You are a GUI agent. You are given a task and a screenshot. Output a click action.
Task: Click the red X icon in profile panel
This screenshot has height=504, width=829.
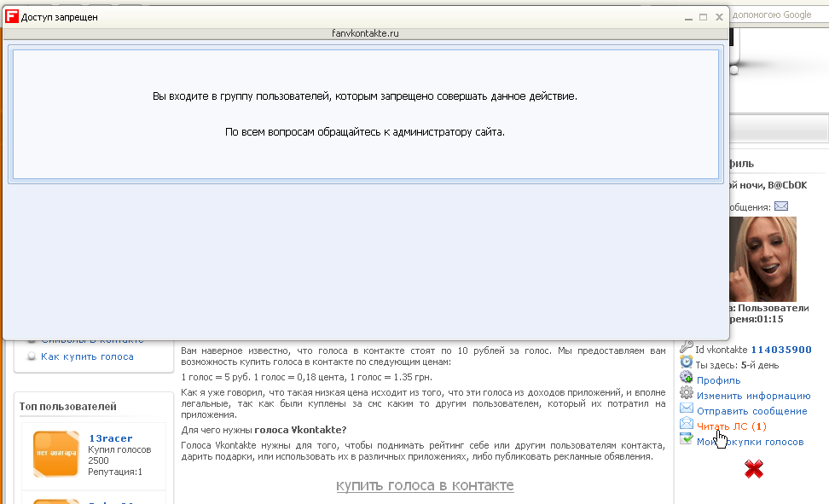(x=754, y=468)
